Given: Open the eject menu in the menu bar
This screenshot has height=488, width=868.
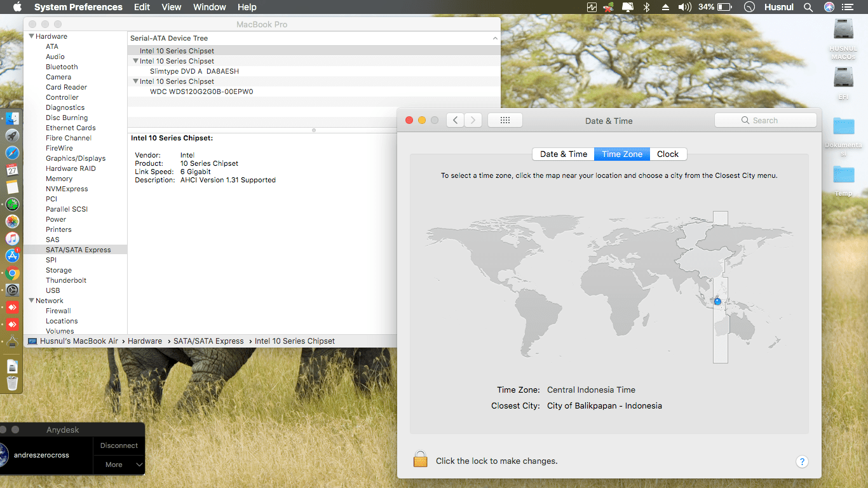Looking at the screenshot, I should click(665, 7).
